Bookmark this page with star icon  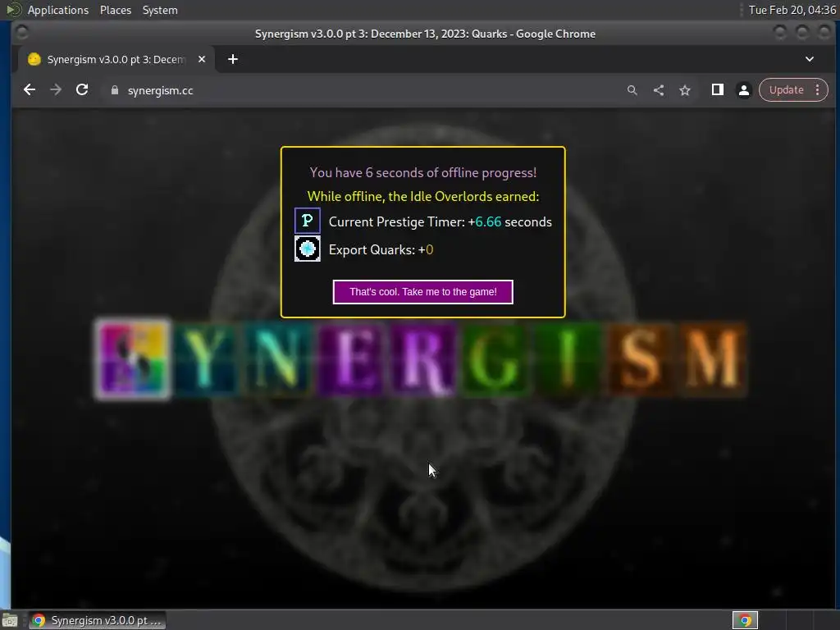685,90
